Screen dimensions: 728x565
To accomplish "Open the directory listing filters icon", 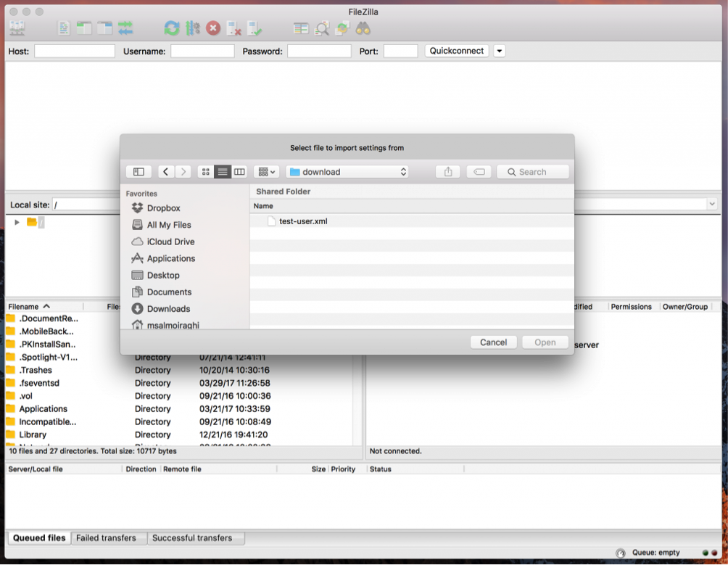I will pos(301,29).
